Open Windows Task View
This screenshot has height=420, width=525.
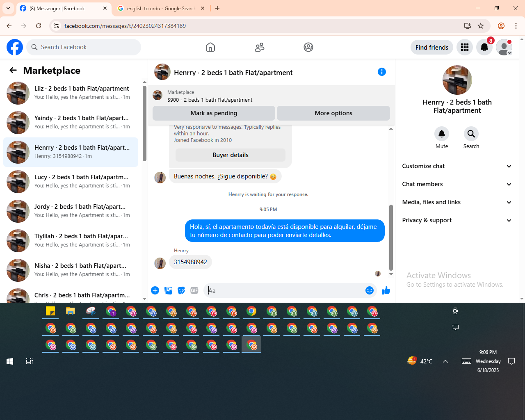(30, 361)
